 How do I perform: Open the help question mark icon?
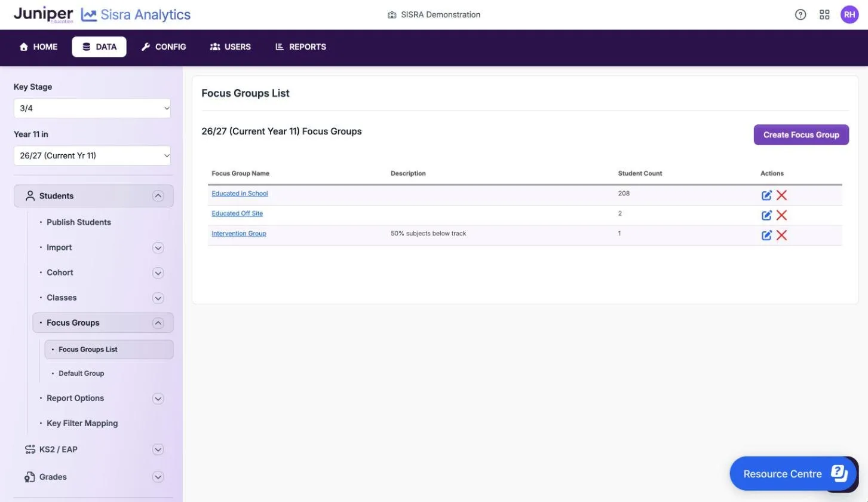click(x=800, y=15)
